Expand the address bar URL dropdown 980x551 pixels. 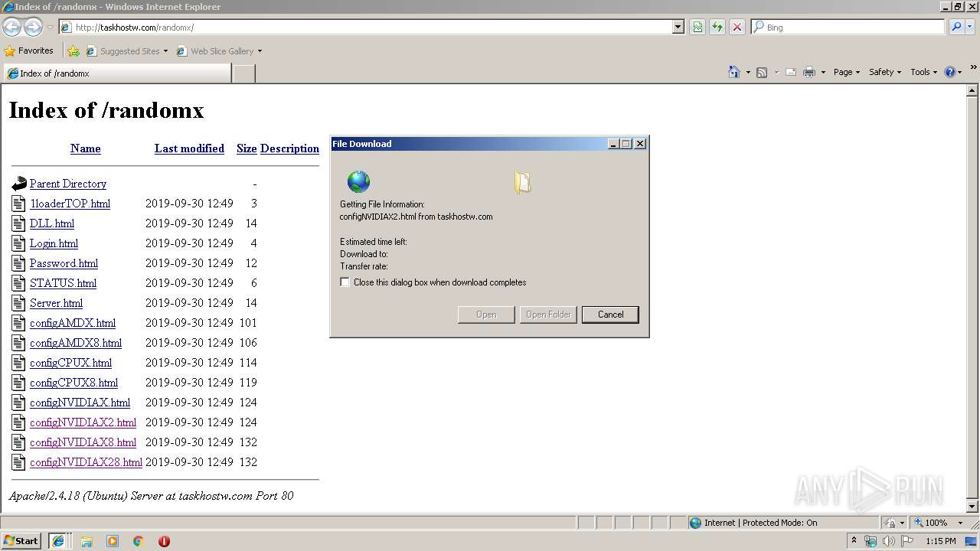click(678, 27)
